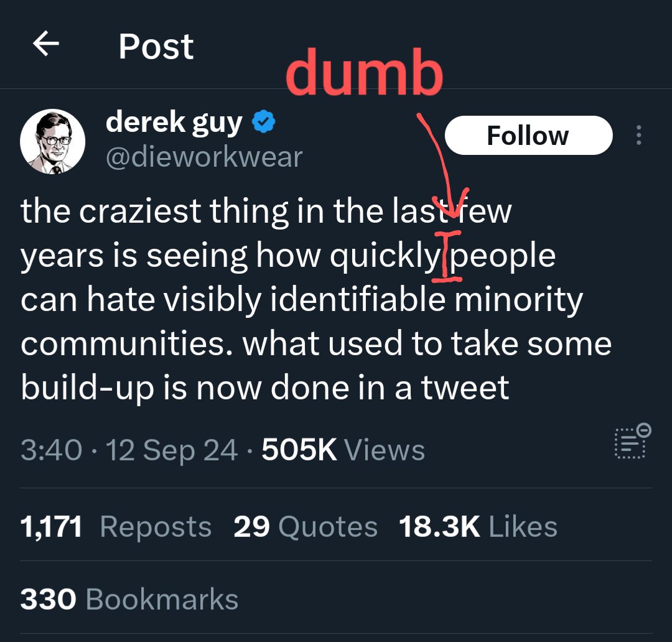The image size is (672, 642).
Task: Show the 29 Quotes list
Action: [x=306, y=527]
